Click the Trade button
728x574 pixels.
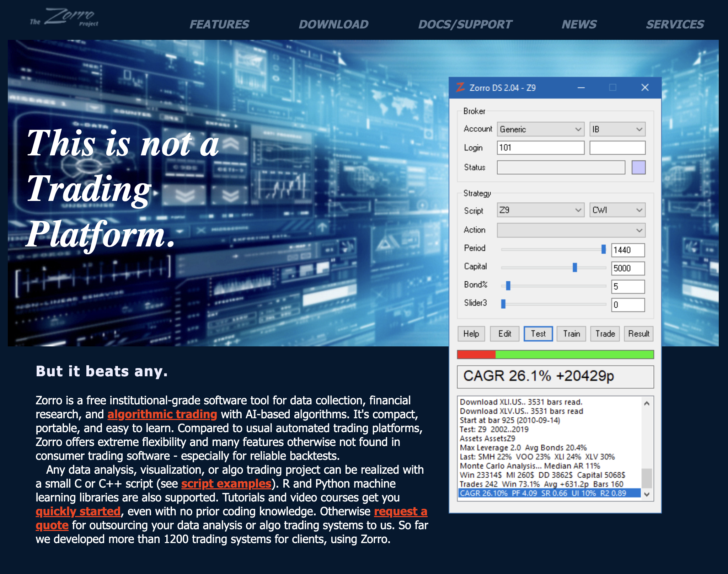[605, 334]
